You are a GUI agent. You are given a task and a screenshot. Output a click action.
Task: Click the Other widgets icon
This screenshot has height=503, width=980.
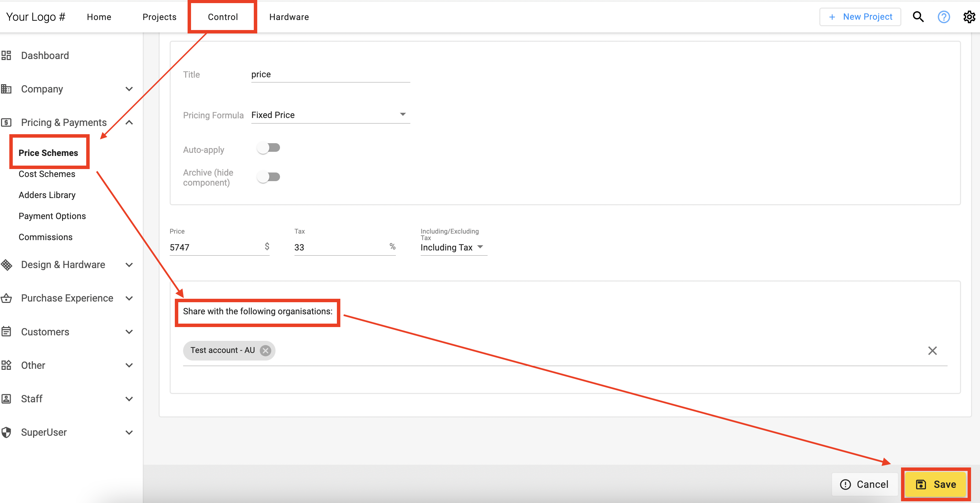click(x=6, y=365)
